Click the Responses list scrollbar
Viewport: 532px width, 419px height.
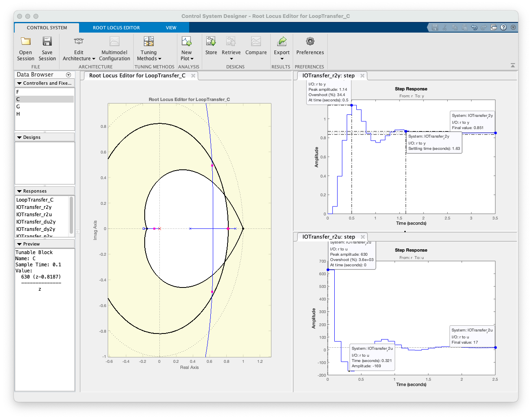point(72,215)
